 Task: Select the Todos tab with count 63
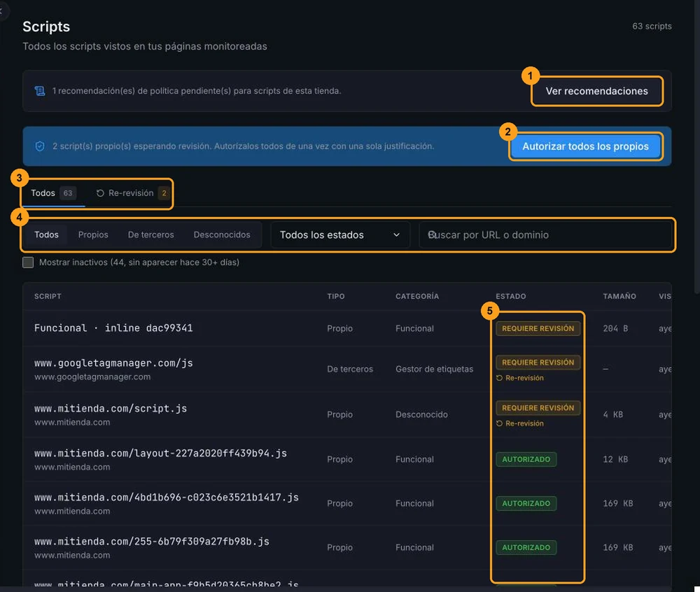53,193
